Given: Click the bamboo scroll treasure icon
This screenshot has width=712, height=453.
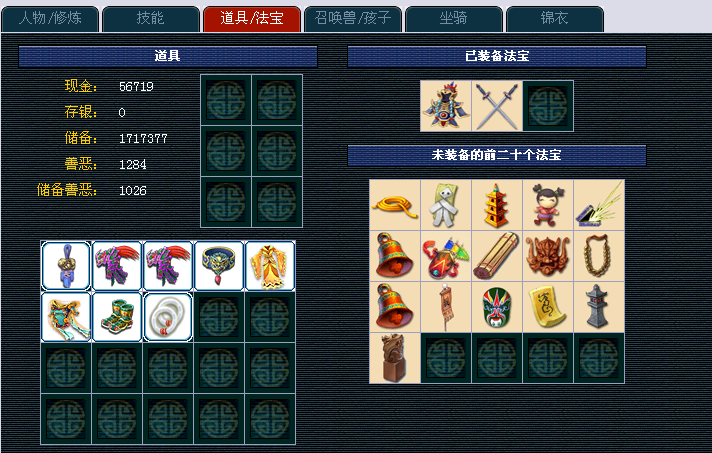Looking at the screenshot, I should (x=497, y=256).
